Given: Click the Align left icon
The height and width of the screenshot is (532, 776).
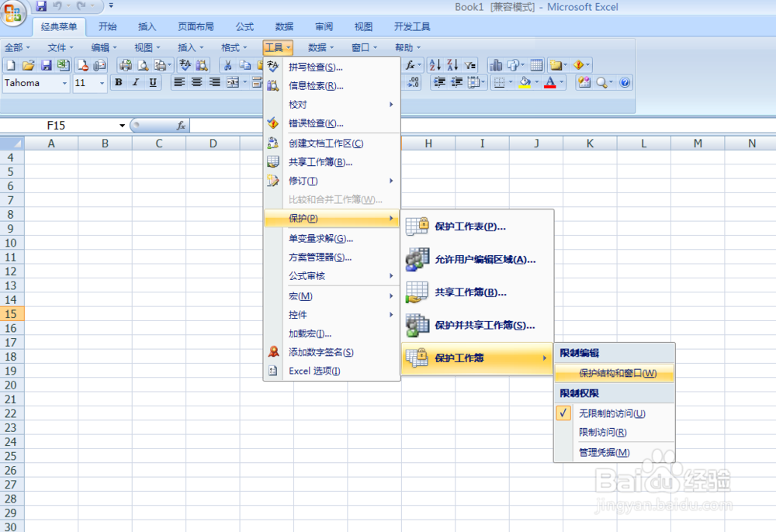Looking at the screenshot, I should coord(179,82).
